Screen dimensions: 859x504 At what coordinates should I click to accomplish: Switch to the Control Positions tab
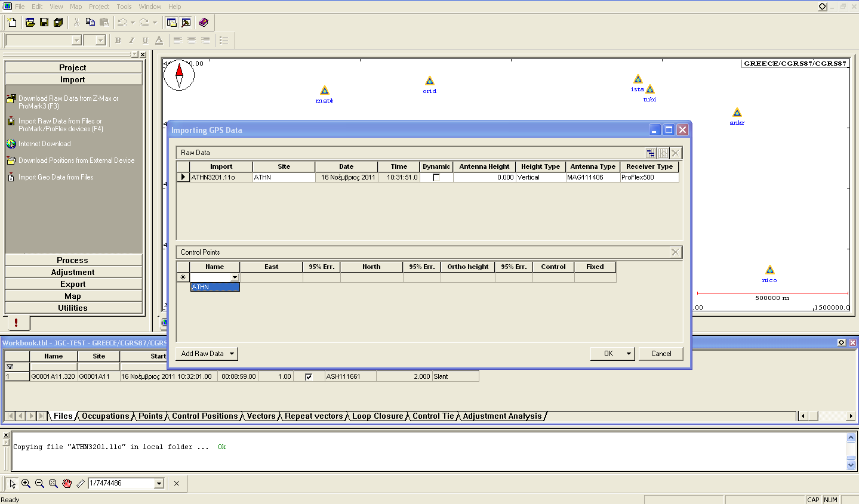click(x=205, y=416)
